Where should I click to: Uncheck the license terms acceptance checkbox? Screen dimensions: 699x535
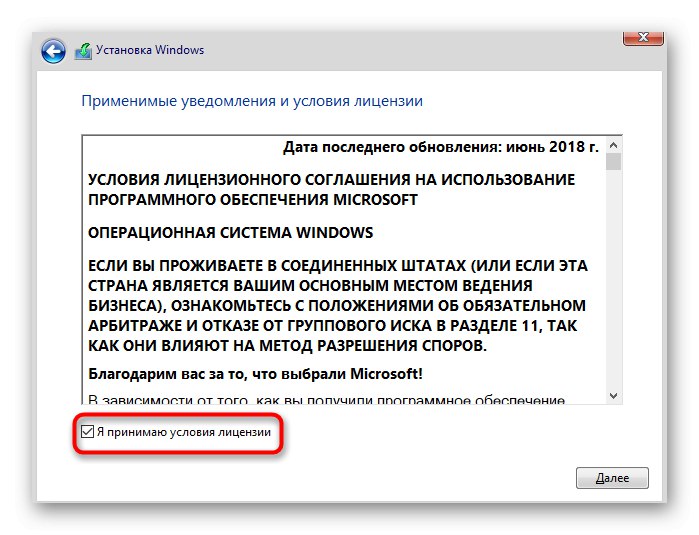[x=87, y=432]
